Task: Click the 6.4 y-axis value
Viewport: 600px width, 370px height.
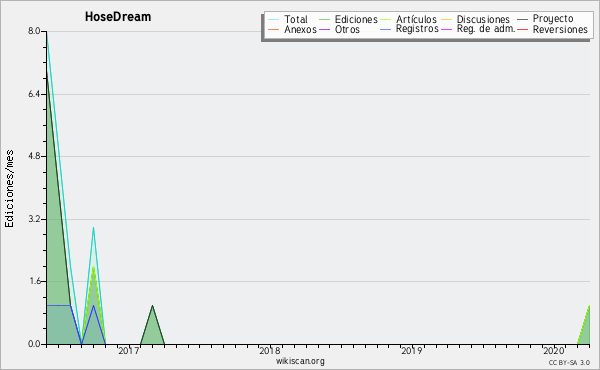Action: click(x=34, y=94)
